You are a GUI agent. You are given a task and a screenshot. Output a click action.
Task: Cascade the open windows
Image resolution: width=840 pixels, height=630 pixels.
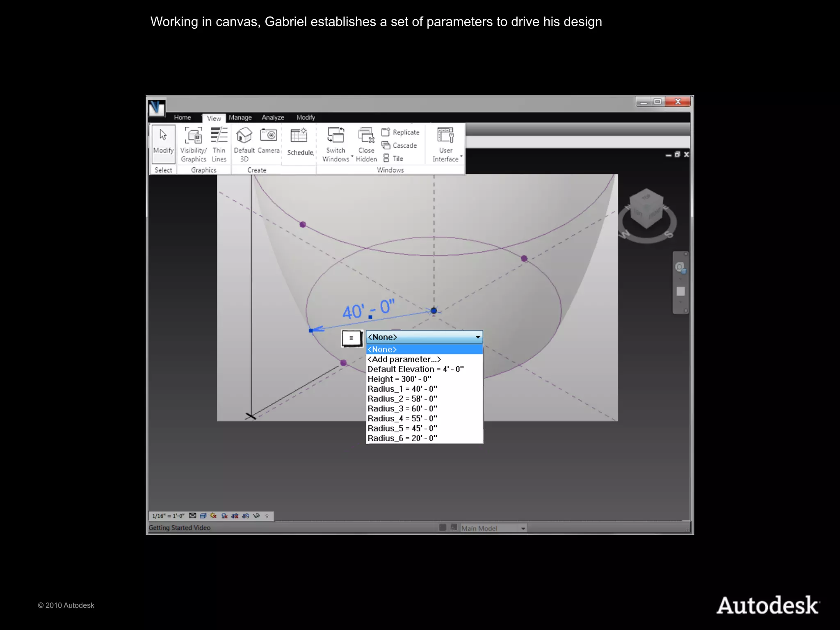(399, 145)
